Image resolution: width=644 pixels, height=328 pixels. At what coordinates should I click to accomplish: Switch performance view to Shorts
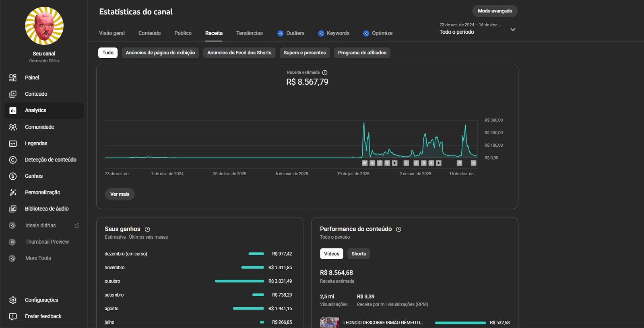358,254
